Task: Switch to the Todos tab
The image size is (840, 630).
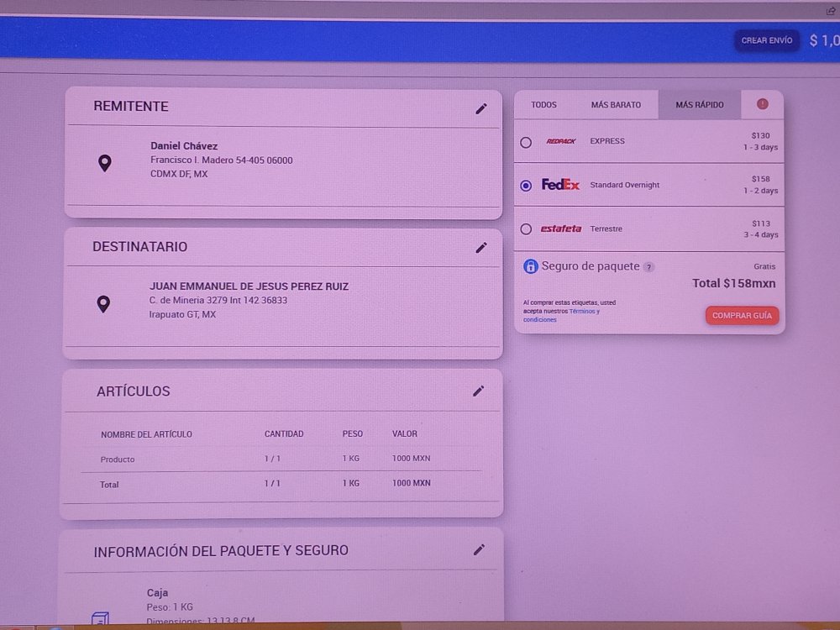Action: tap(543, 105)
